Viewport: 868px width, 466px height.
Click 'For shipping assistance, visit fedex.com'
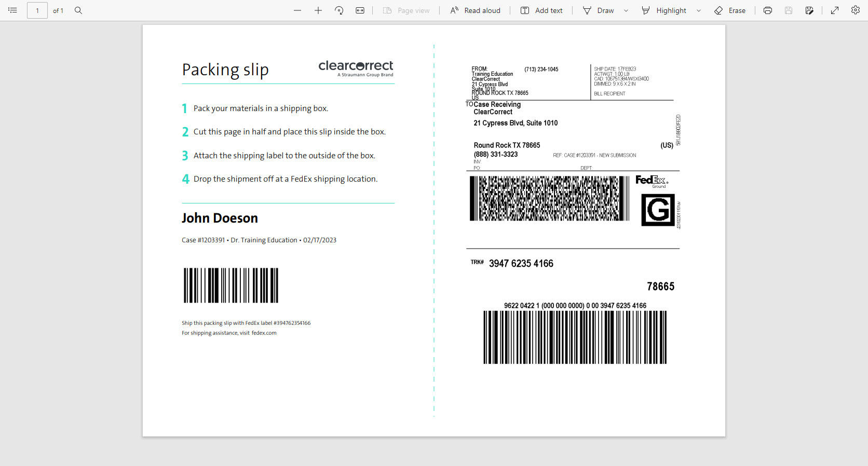pyautogui.click(x=229, y=333)
